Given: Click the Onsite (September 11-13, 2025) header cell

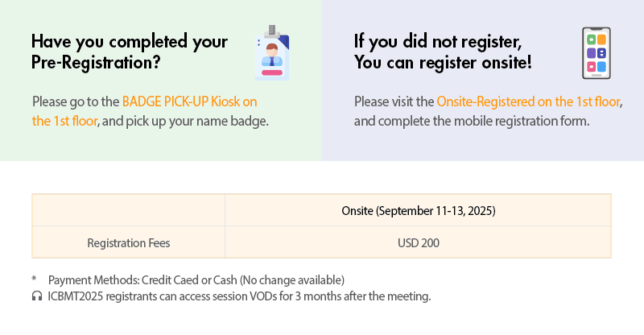Looking at the screenshot, I should click(417, 210).
